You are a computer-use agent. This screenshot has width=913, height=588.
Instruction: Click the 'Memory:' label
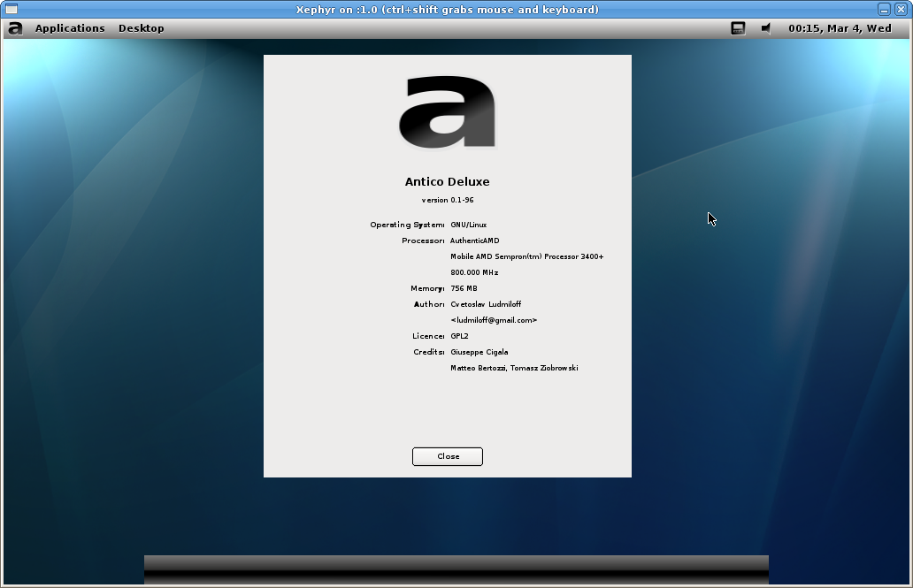point(427,288)
